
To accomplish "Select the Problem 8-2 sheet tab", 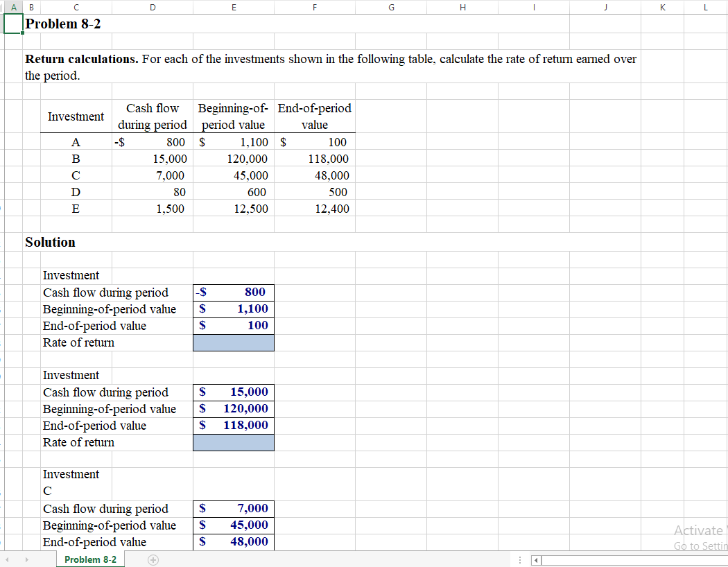I will (x=90, y=559).
